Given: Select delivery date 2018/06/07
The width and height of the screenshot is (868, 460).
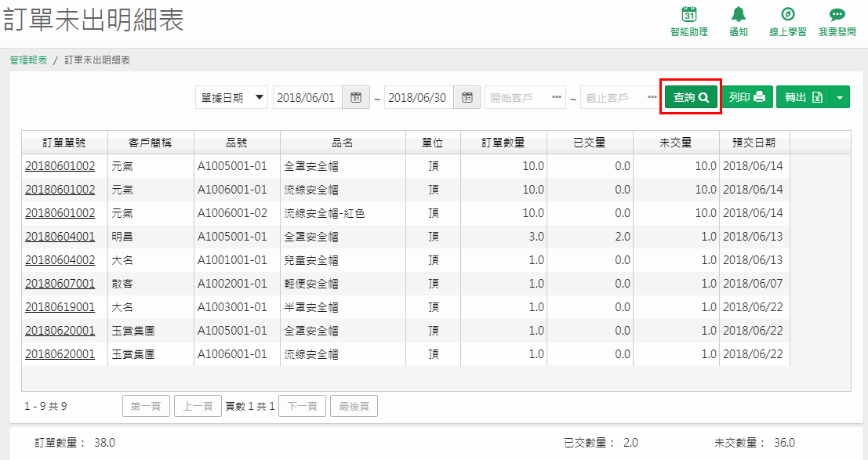Looking at the screenshot, I should [753, 284].
